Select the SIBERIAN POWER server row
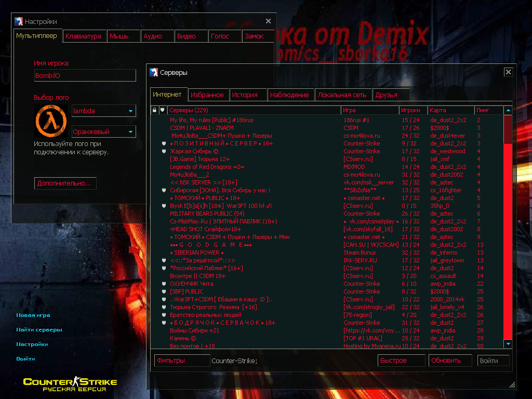The height and width of the screenshot is (399, 532). point(327,253)
